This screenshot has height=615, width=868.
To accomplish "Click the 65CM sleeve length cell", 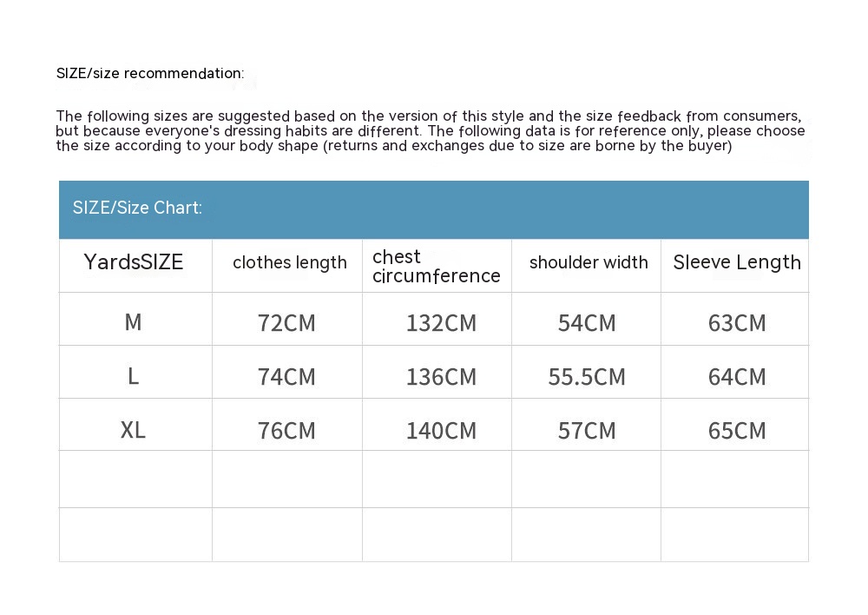I will pos(737,431).
